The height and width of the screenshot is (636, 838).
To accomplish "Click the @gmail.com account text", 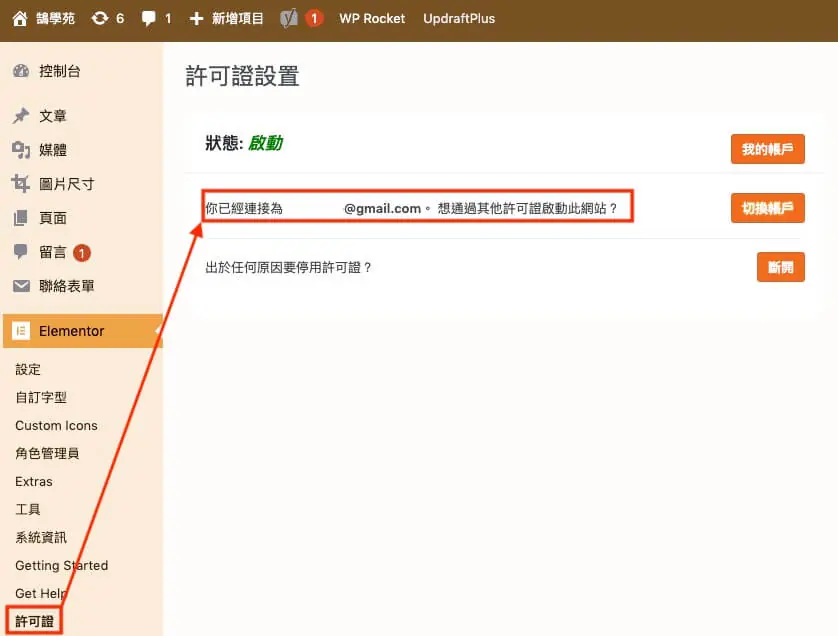I will (x=383, y=208).
